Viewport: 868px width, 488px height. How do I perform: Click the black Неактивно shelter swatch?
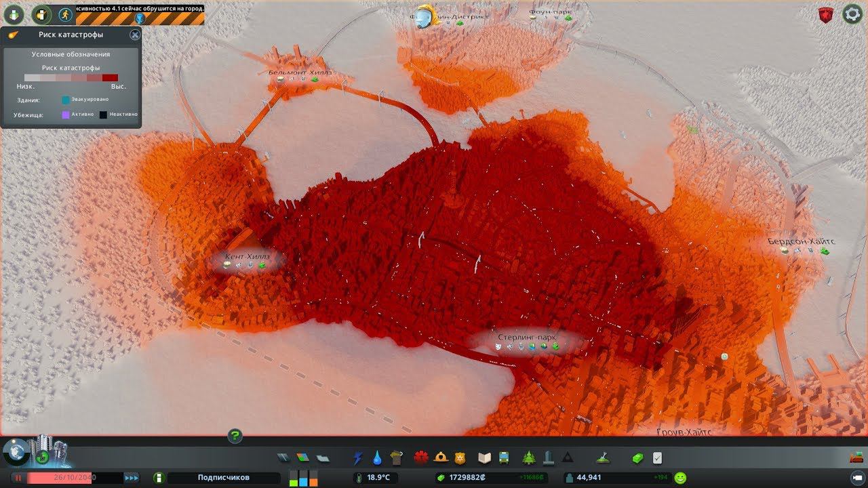pyautogui.click(x=103, y=115)
